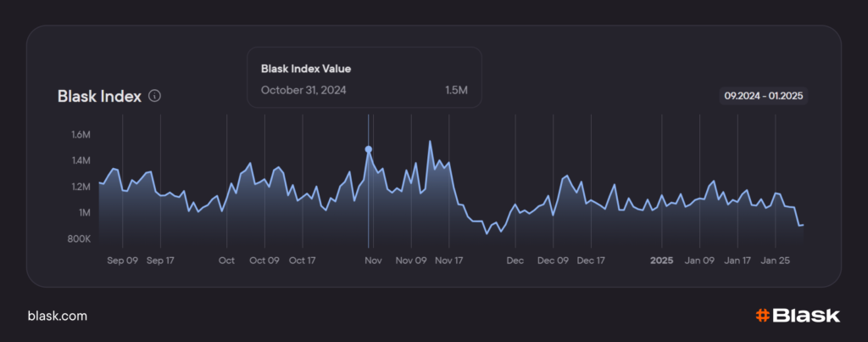Click the 1.6M y-axis label
The height and width of the screenshot is (342, 868).
(x=81, y=134)
